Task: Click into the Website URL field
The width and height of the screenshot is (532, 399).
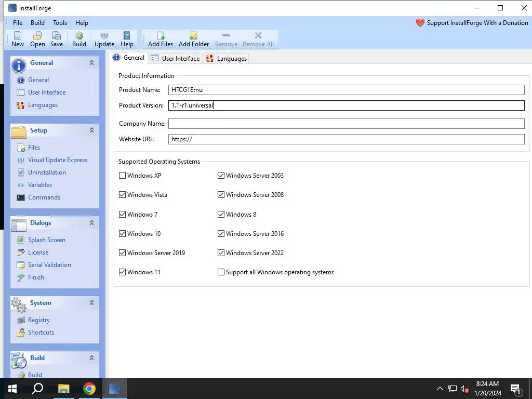Action: coord(347,139)
